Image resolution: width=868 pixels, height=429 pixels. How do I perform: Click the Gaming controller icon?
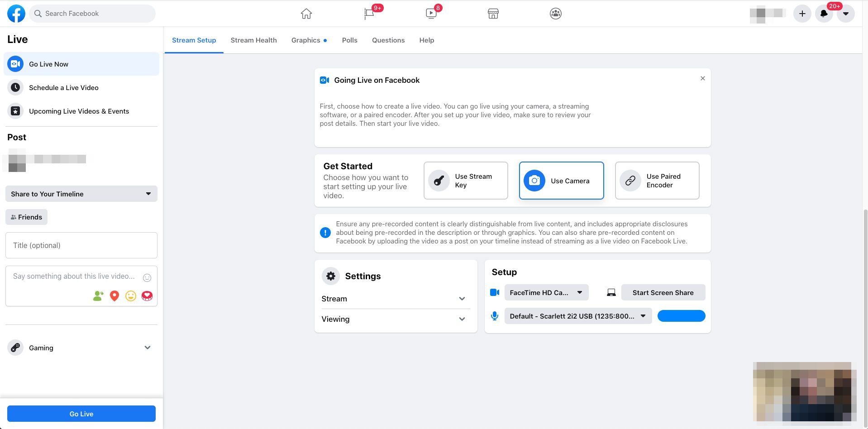click(x=15, y=348)
